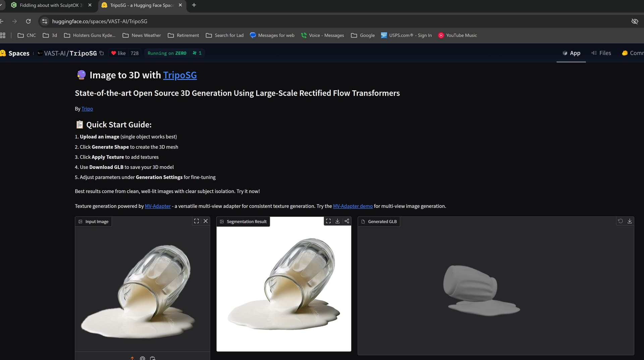Screen dimensions: 644x360
Task: Open the CNC bookmarks folder
Action: point(27,35)
